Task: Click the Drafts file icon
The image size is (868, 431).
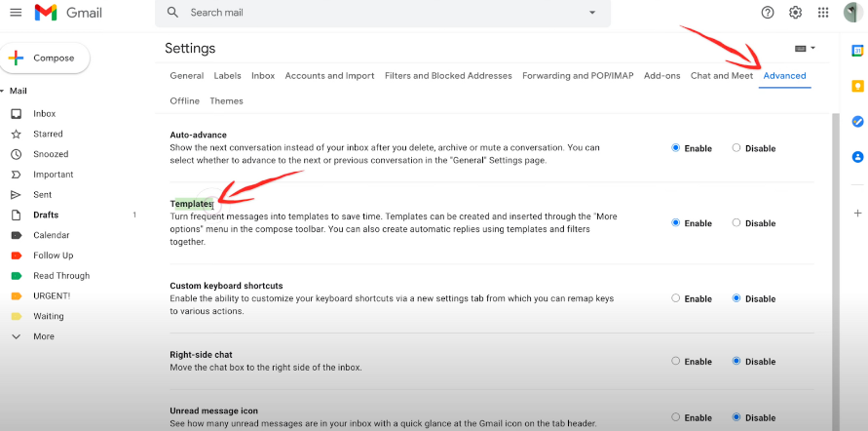Action: [16, 215]
